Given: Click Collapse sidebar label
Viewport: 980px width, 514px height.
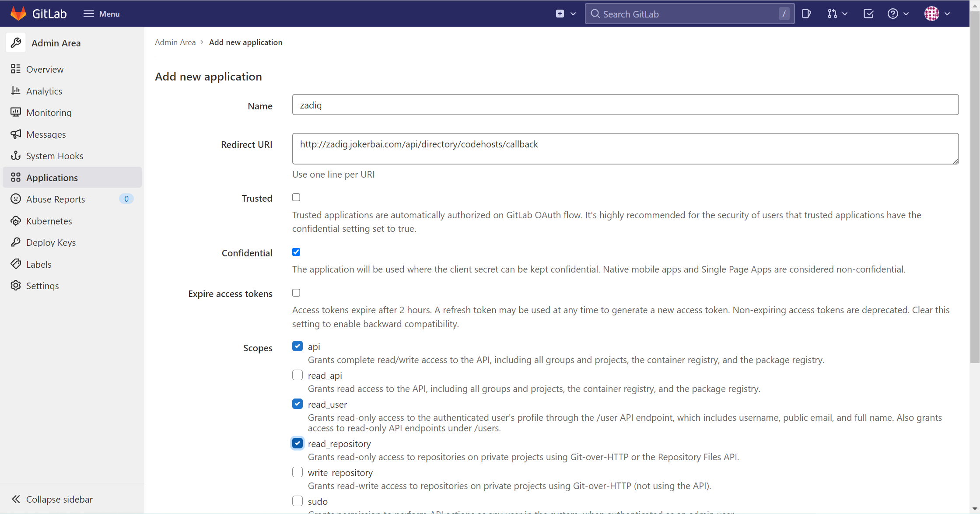Looking at the screenshot, I should click(59, 499).
